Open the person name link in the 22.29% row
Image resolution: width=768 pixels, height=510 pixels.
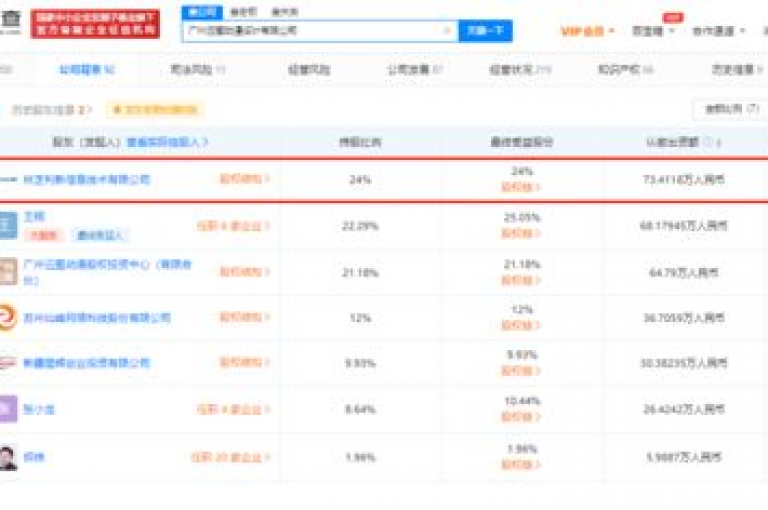[34, 217]
